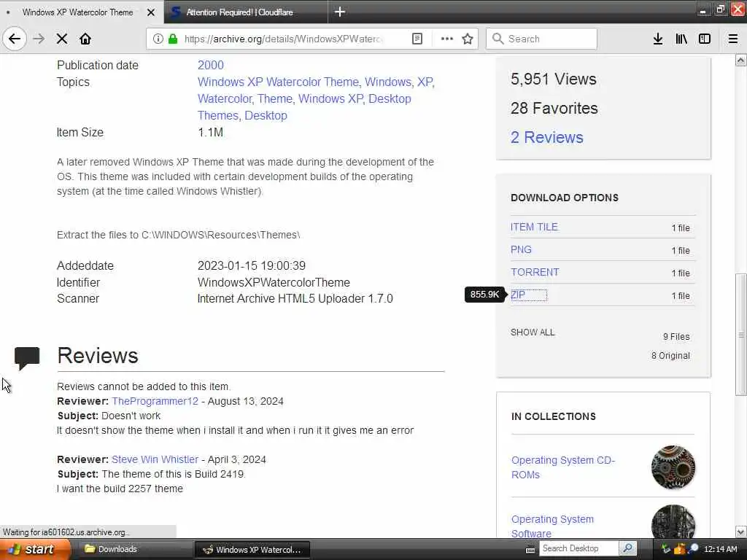
Task: Click the Search Desktop field
Action: (578, 548)
